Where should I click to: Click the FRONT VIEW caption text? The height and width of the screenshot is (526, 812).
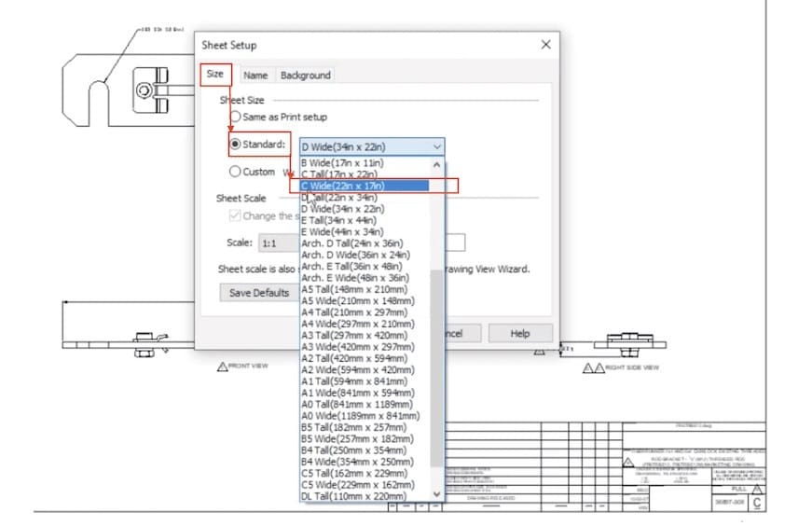249,366
